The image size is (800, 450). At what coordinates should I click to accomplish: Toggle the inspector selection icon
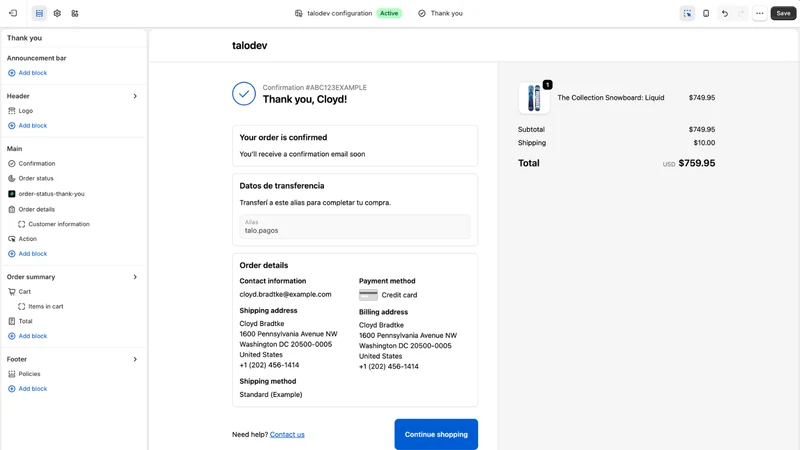tap(687, 13)
